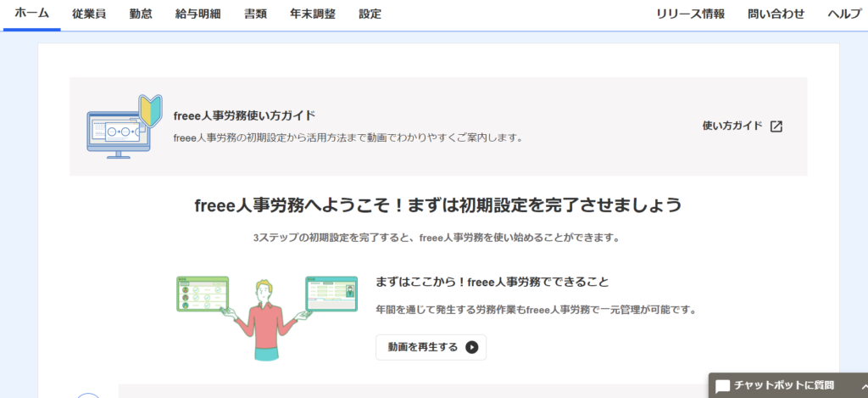Click the guide description freee人事労務の初期設定から活用方法

[348, 138]
